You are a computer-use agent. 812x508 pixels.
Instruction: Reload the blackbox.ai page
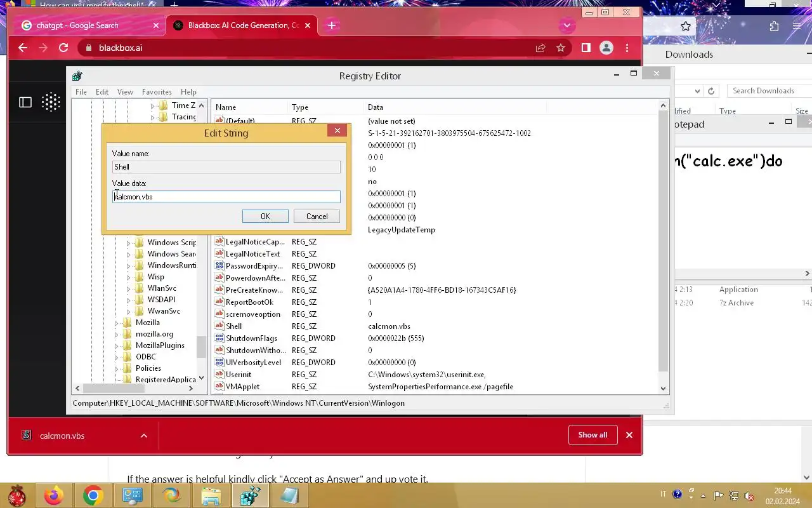63,48
